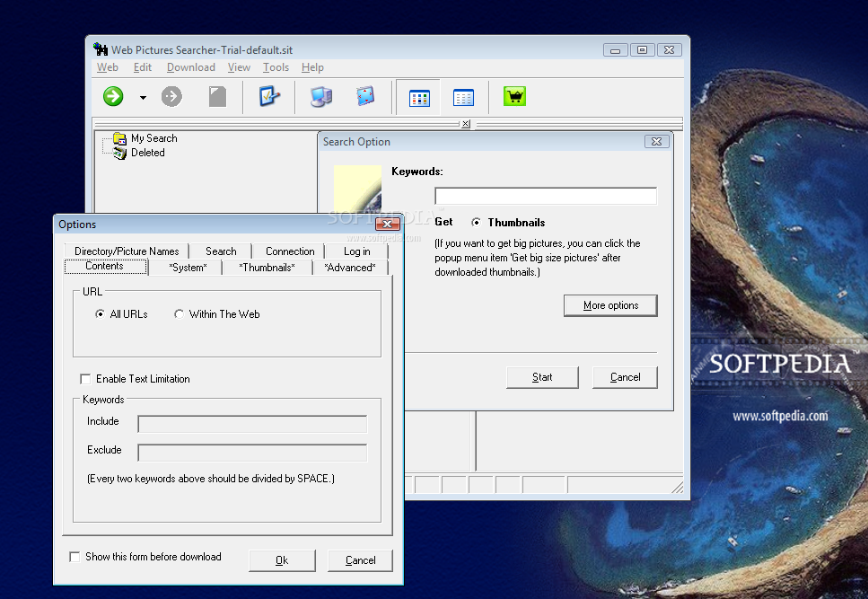This screenshot has height=599, width=868.
Task: Click the Keywords input field in Search Option
Action: (x=546, y=196)
